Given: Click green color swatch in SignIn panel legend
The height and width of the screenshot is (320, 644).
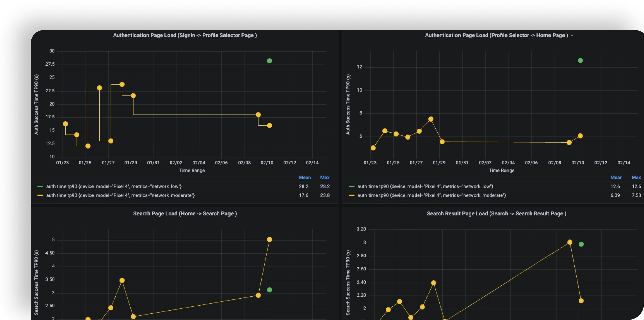Looking at the screenshot, I should (x=40, y=186).
